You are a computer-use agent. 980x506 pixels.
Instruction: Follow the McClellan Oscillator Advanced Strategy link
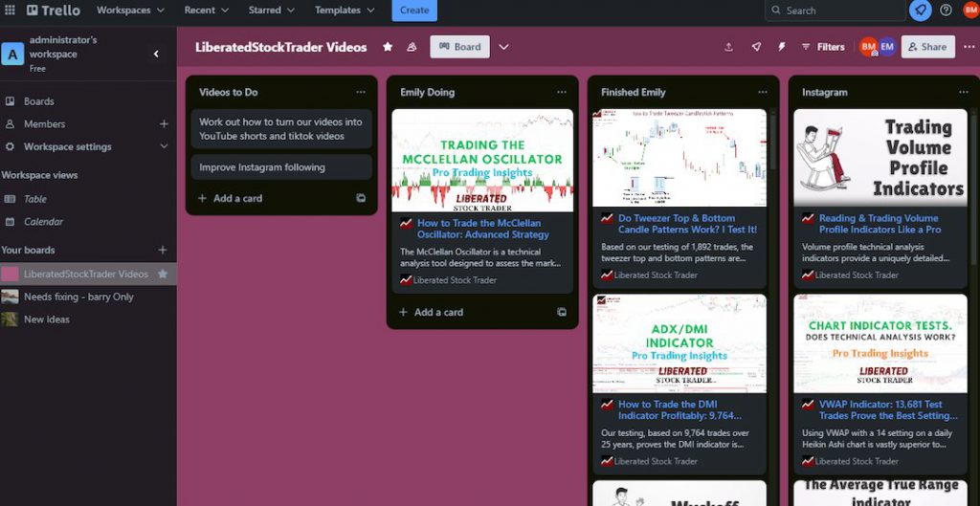[483, 229]
